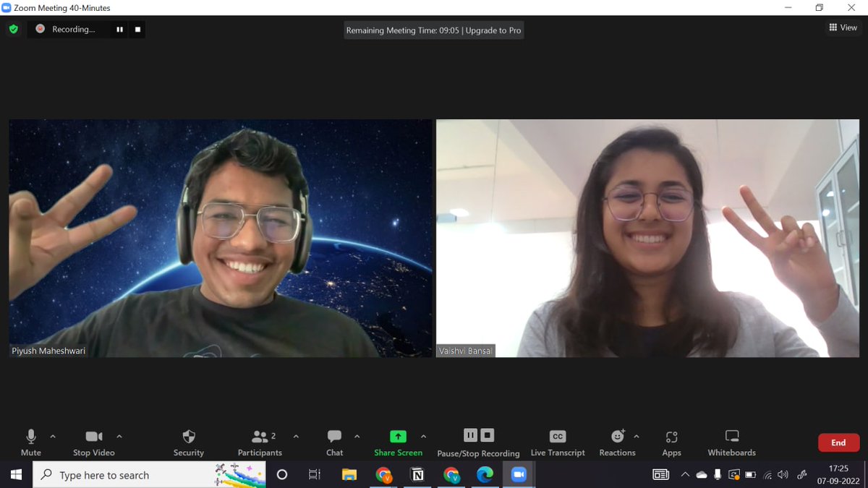Viewport: 868px width, 488px height.
Task: Stop Video camera button
Action: [94, 442]
